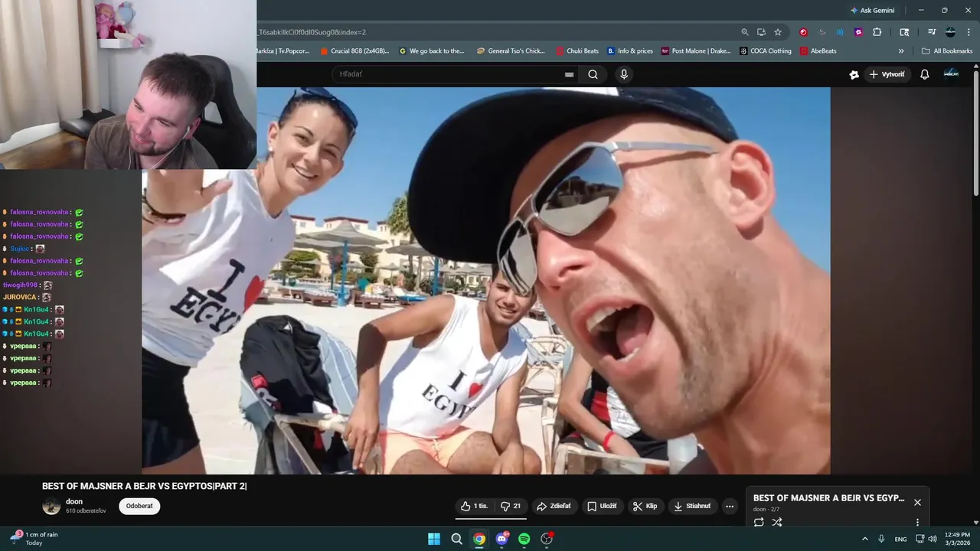Open the doon channel avatar
980x551 pixels.
tap(51, 506)
